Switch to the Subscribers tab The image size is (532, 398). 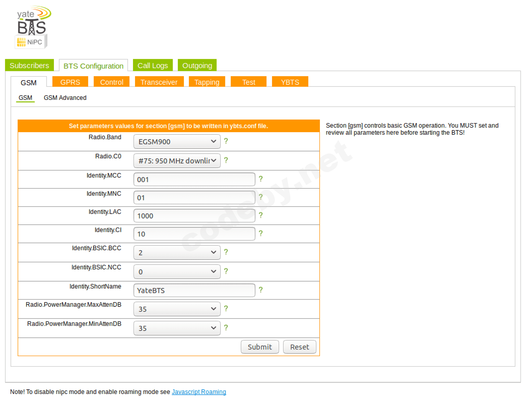[29, 65]
